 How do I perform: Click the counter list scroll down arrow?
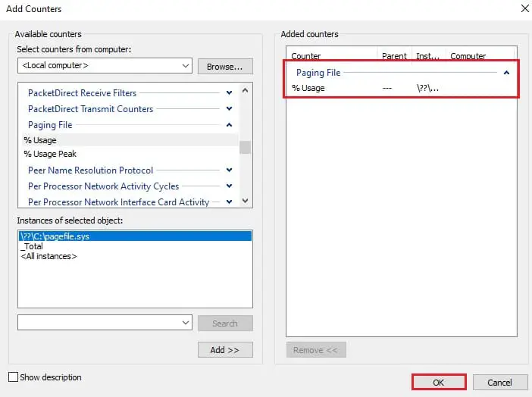click(245, 201)
